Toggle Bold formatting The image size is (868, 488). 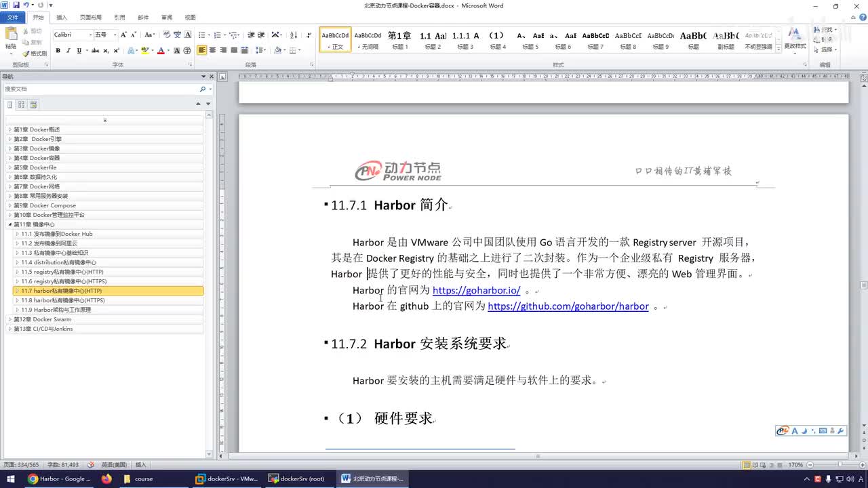[x=58, y=50]
